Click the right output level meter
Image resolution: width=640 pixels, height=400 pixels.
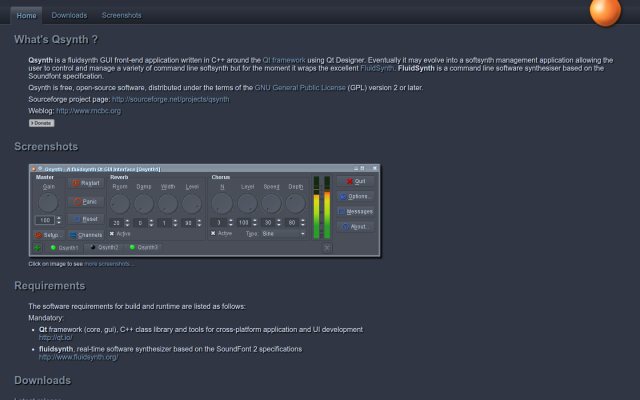tap(327, 208)
